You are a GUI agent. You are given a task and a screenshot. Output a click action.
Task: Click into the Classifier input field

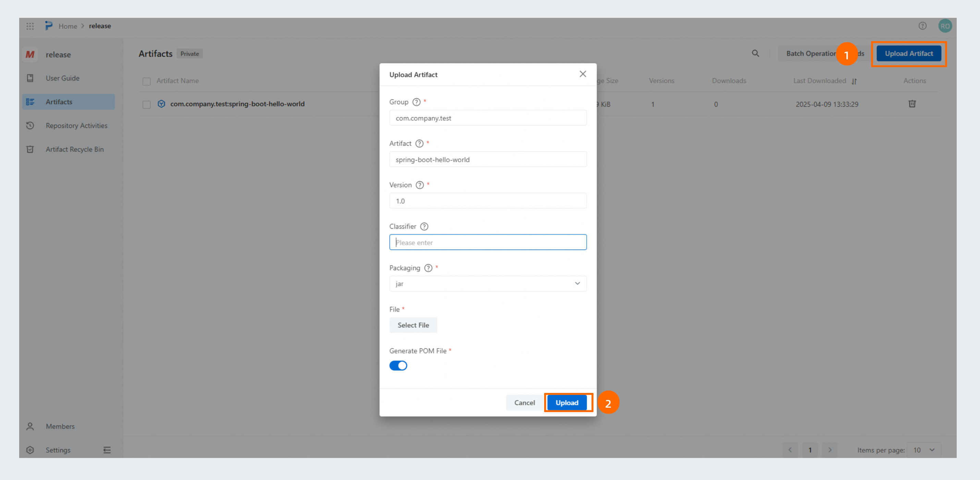point(487,242)
